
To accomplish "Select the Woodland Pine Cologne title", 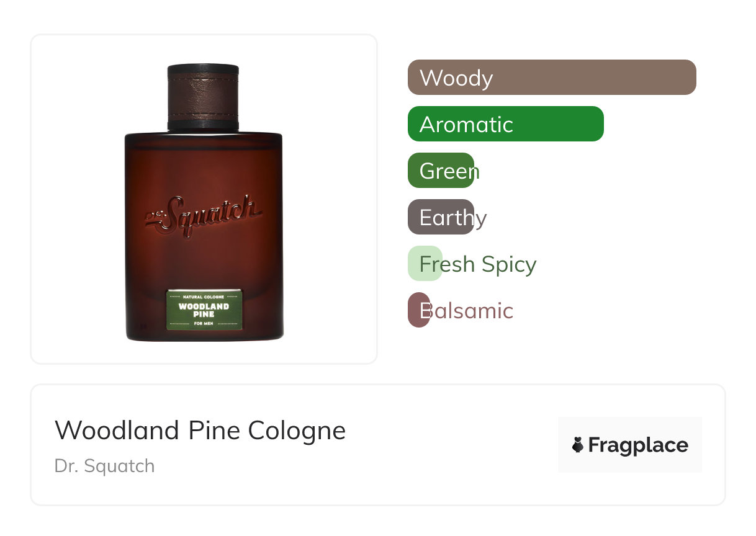I will pos(200,430).
